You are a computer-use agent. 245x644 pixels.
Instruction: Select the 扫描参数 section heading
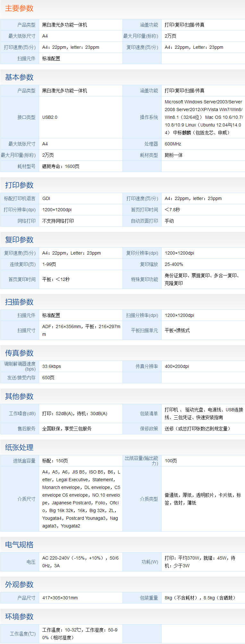[19, 302]
